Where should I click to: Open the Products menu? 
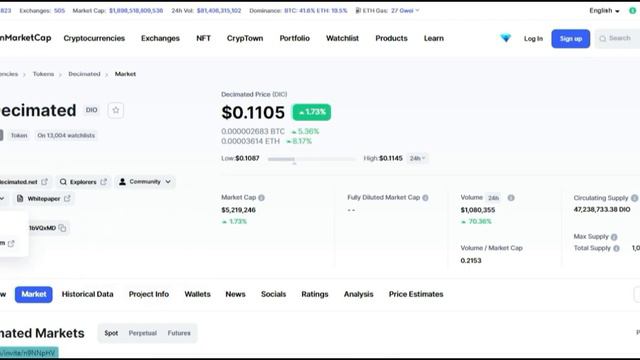(391, 38)
